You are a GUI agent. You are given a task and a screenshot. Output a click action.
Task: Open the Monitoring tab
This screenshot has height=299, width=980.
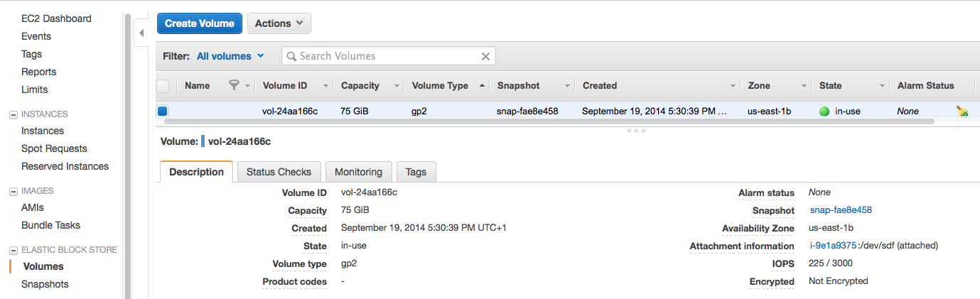coord(358,172)
